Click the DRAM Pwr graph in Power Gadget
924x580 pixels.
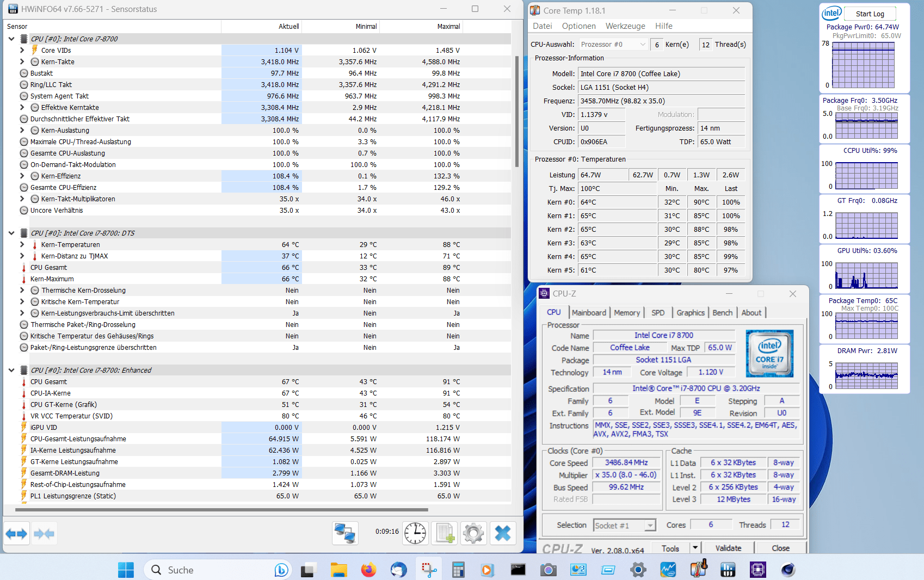click(866, 375)
